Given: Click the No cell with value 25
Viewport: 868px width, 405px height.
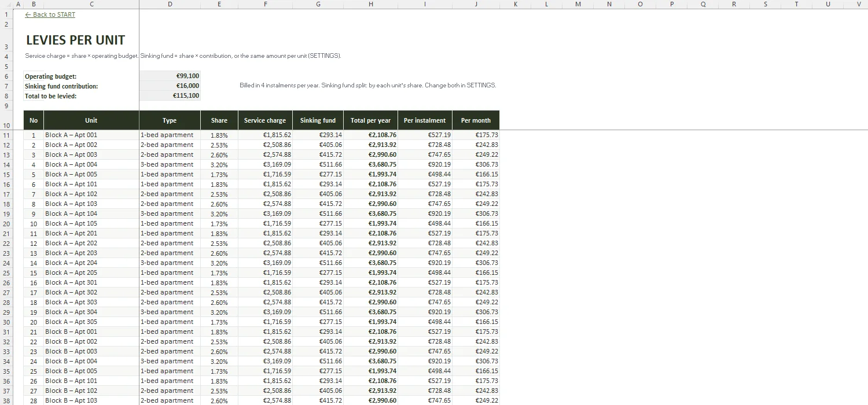Looking at the screenshot, I should 34,371.
